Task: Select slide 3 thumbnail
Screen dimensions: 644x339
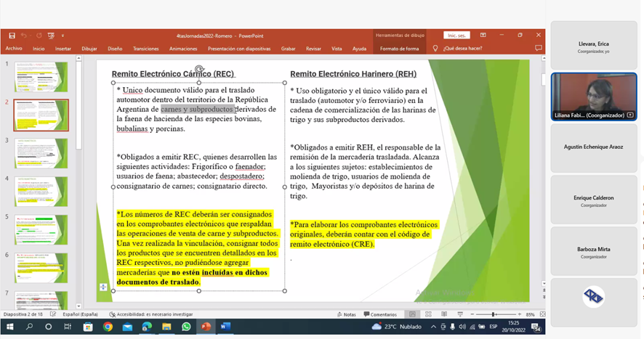Action: pos(41,153)
